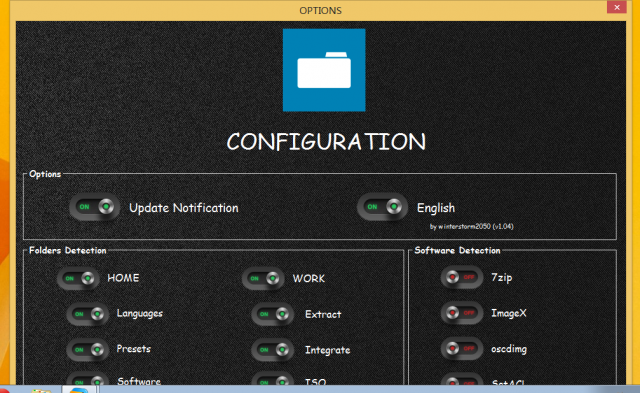Toggle the Languages folder switch

pos(88,314)
